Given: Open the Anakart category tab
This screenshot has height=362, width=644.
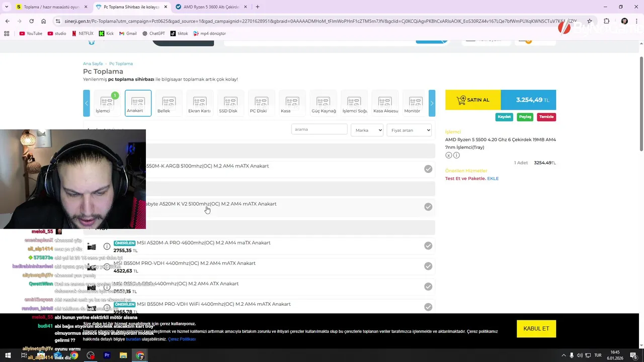Looking at the screenshot, I should (138, 103).
